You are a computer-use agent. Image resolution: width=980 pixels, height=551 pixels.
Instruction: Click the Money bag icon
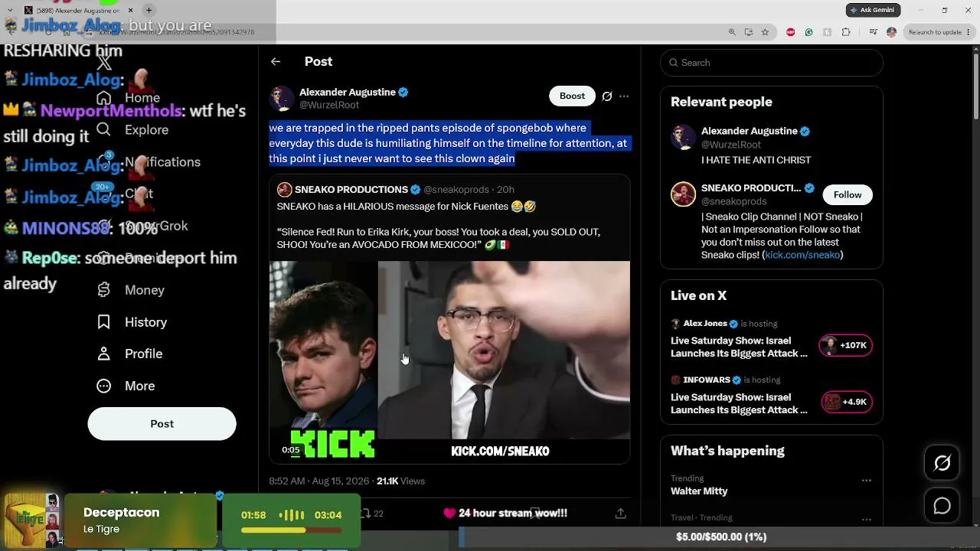point(103,289)
